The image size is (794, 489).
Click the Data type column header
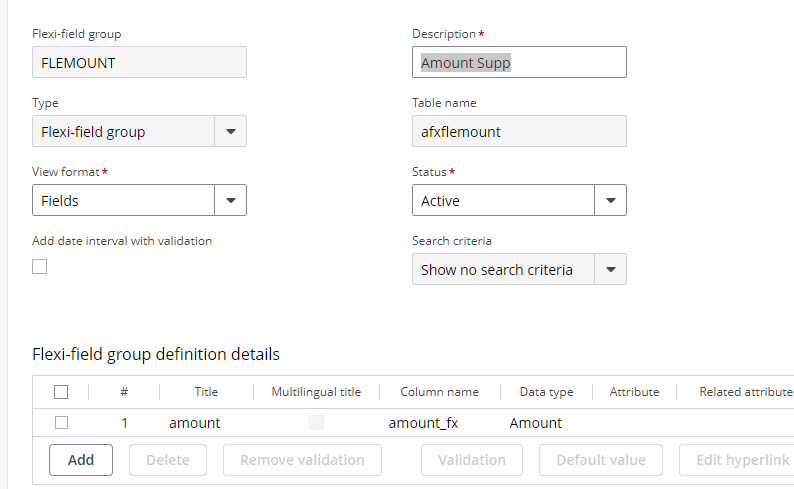pyautogui.click(x=546, y=392)
